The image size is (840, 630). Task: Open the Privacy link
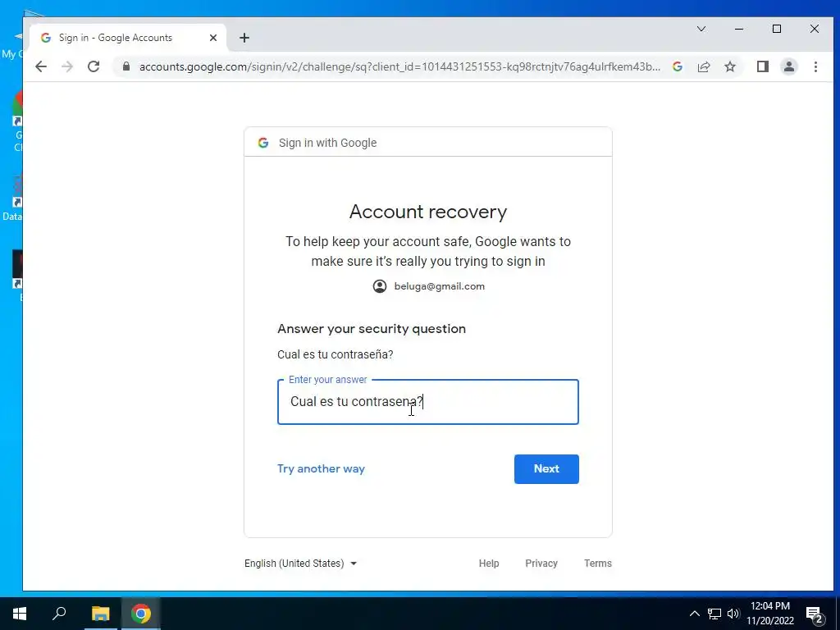541,563
